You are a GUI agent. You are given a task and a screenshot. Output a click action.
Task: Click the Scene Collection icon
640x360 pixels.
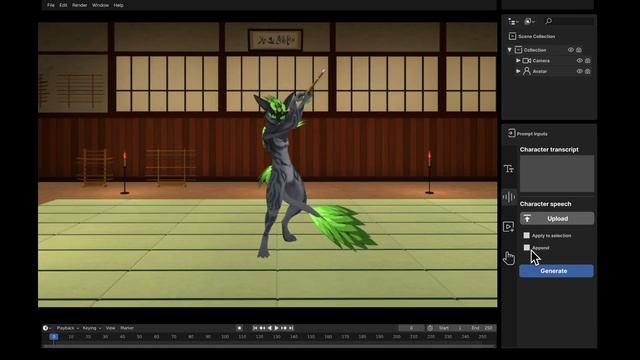(x=512, y=36)
